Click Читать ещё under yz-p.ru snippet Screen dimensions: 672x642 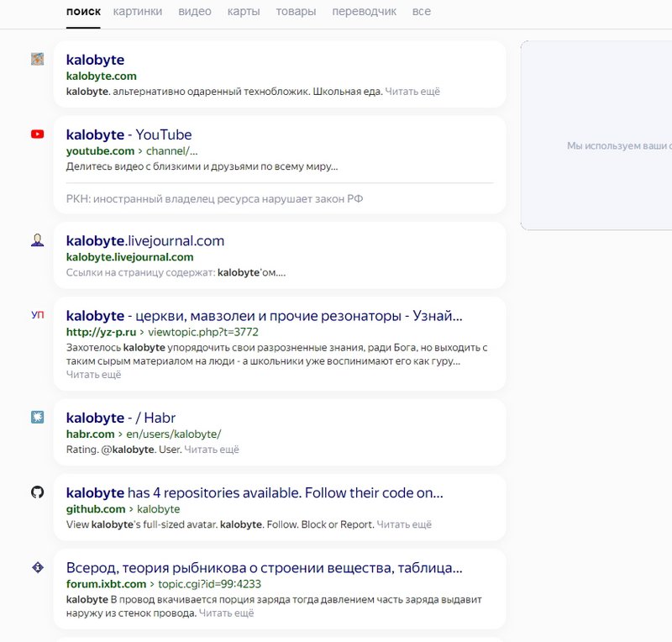[x=93, y=375]
